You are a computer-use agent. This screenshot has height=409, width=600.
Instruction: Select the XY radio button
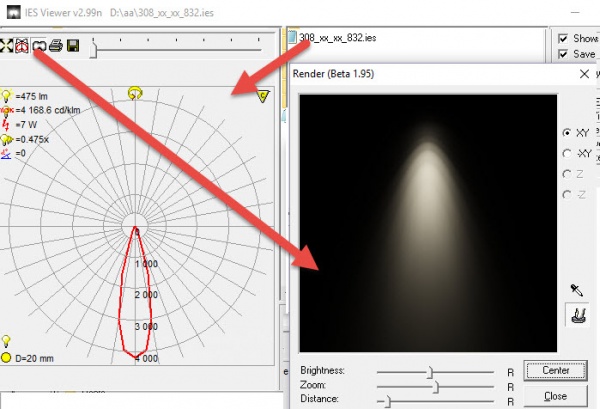click(x=569, y=132)
